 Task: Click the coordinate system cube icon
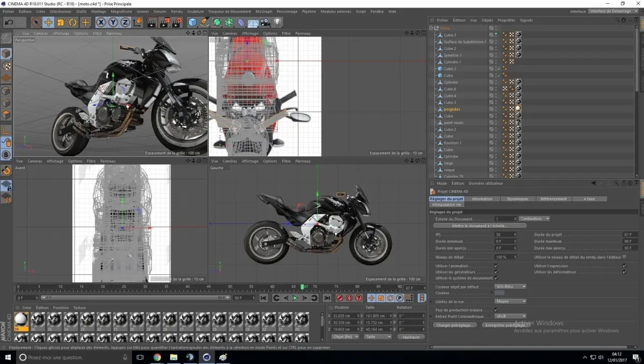coord(138,22)
